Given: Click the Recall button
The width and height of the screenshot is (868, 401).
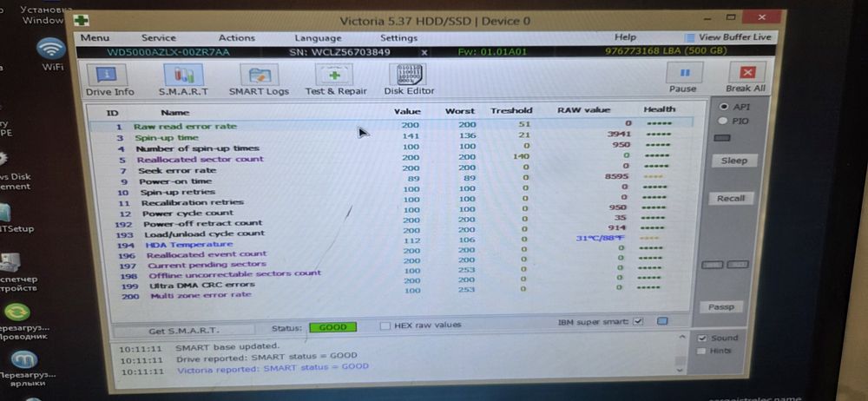Looking at the screenshot, I should [731, 198].
